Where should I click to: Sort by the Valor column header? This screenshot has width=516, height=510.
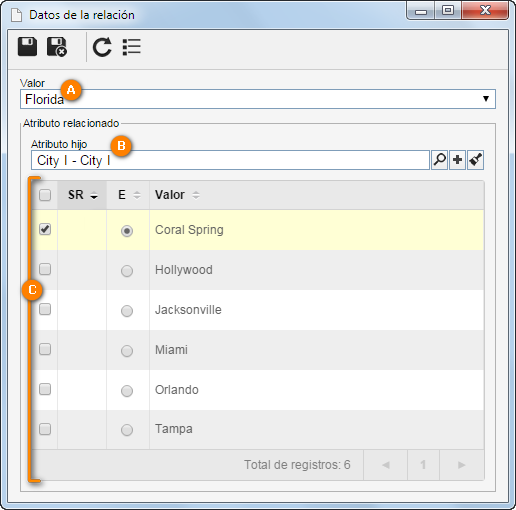(x=177, y=195)
